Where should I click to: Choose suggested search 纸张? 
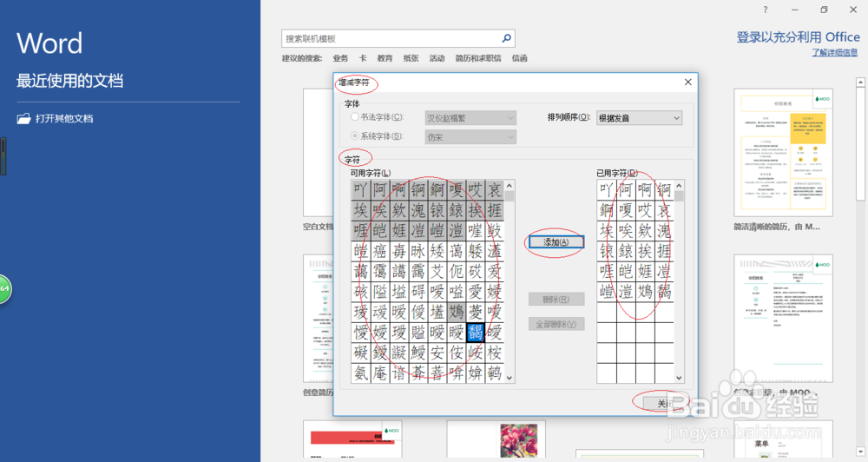click(411, 58)
